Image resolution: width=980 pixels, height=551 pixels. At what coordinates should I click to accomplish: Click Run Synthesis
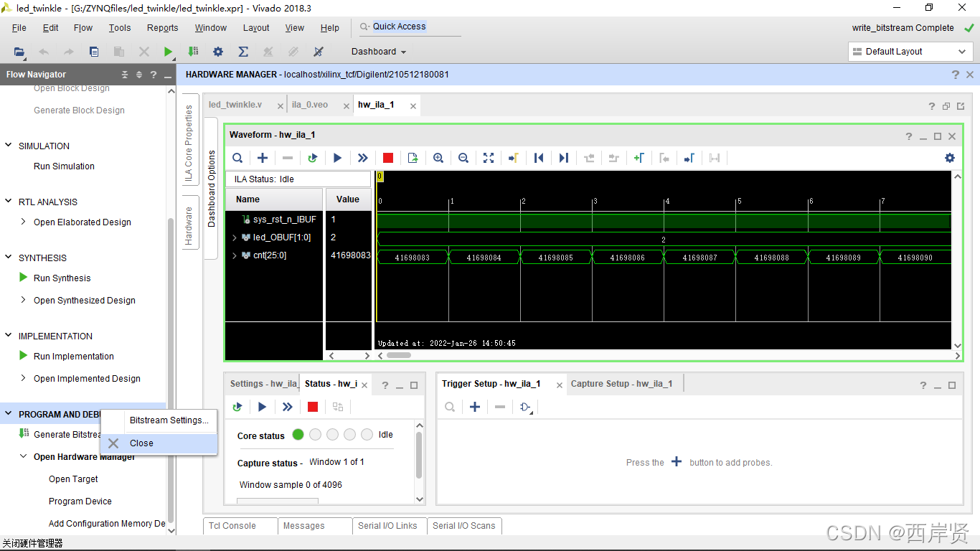[62, 278]
